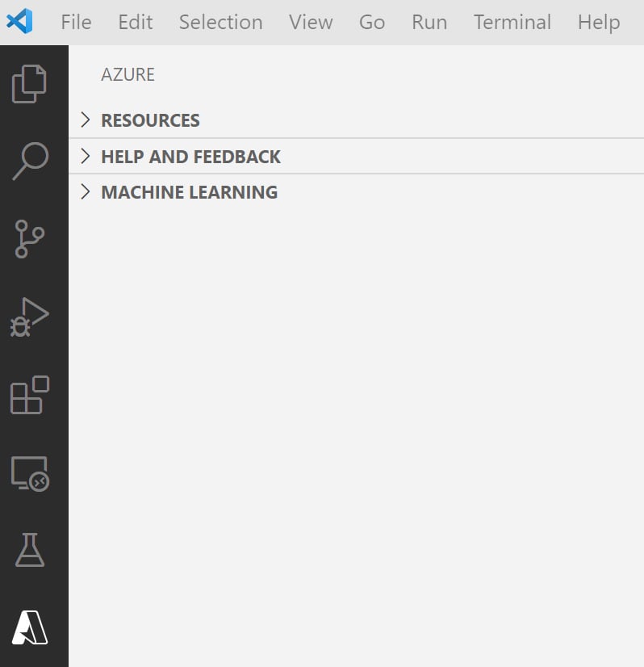The width and height of the screenshot is (644, 667).
Task: Open the Go menu
Action: click(372, 22)
